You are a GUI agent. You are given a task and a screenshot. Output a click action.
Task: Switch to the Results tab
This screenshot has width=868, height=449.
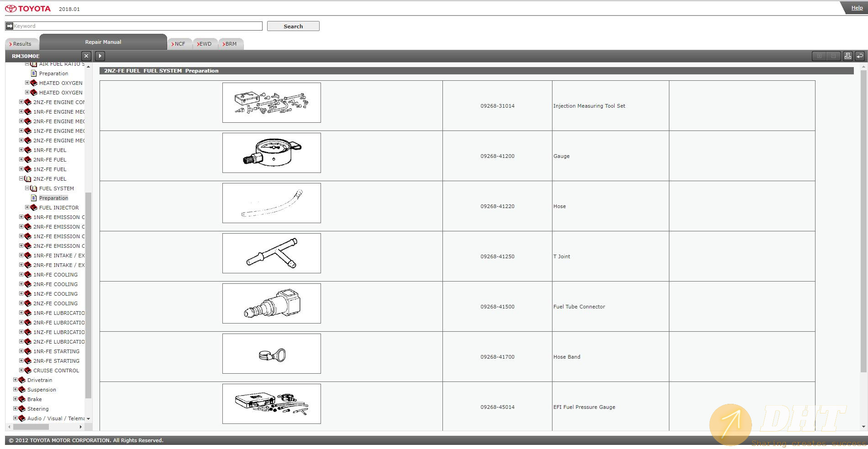21,44
